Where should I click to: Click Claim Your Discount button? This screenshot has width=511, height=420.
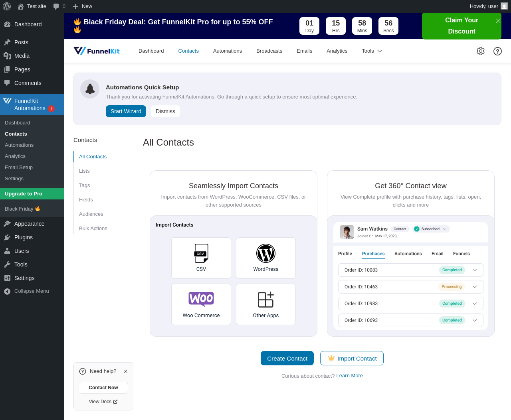(x=461, y=26)
